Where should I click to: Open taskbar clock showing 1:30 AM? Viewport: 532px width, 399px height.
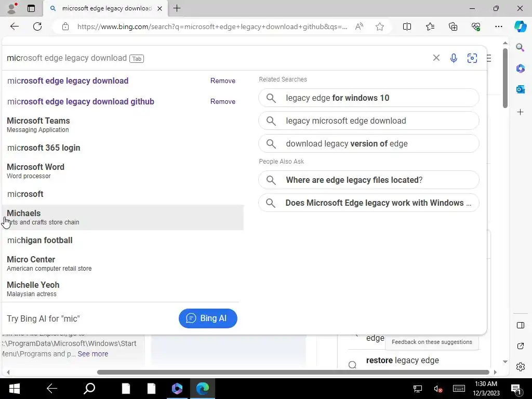(x=487, y=389)
